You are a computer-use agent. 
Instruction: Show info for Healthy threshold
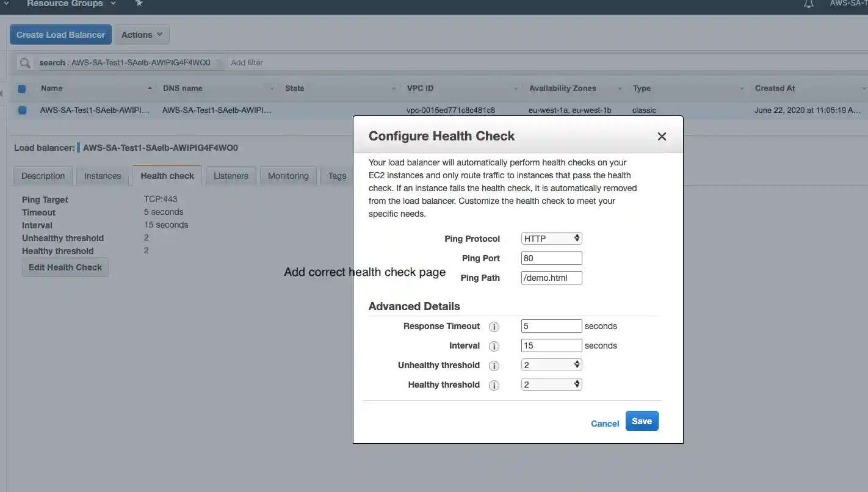[x=494, y=385]
